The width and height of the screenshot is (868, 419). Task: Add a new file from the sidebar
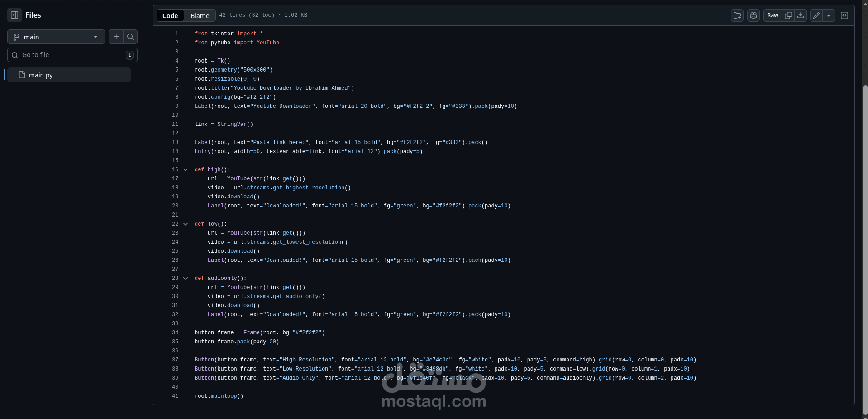(116, 37)
